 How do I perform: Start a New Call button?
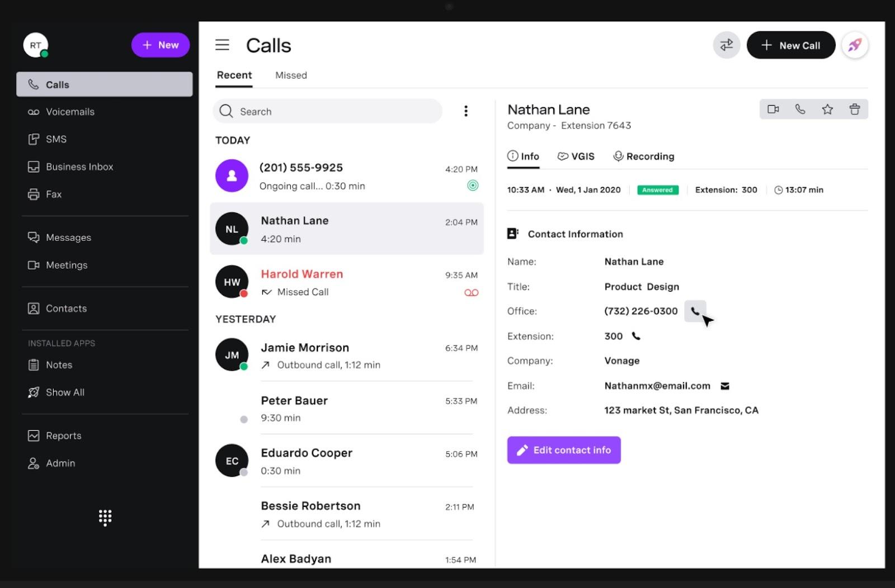click(791, 45)
